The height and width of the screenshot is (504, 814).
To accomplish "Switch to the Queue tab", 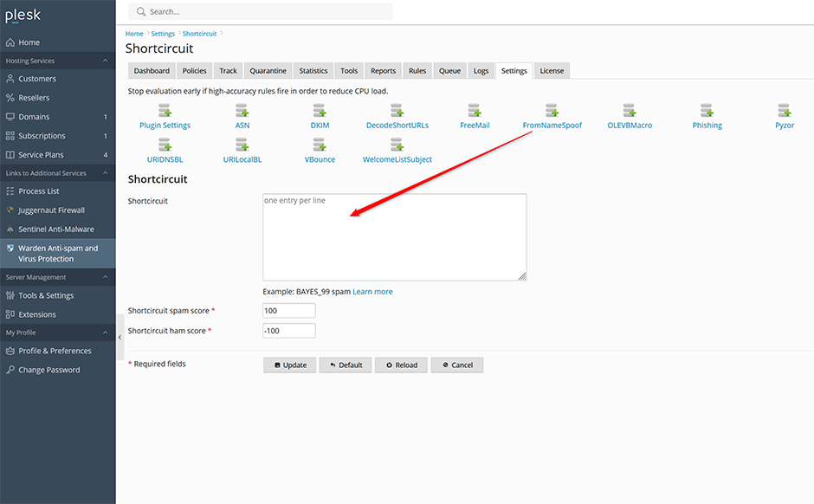I will click(x=449, y=71).
